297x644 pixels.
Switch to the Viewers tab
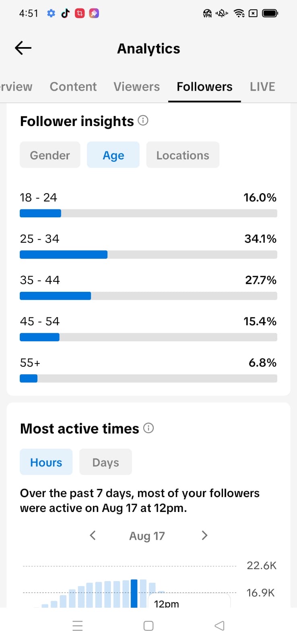[x=136, y=87]
